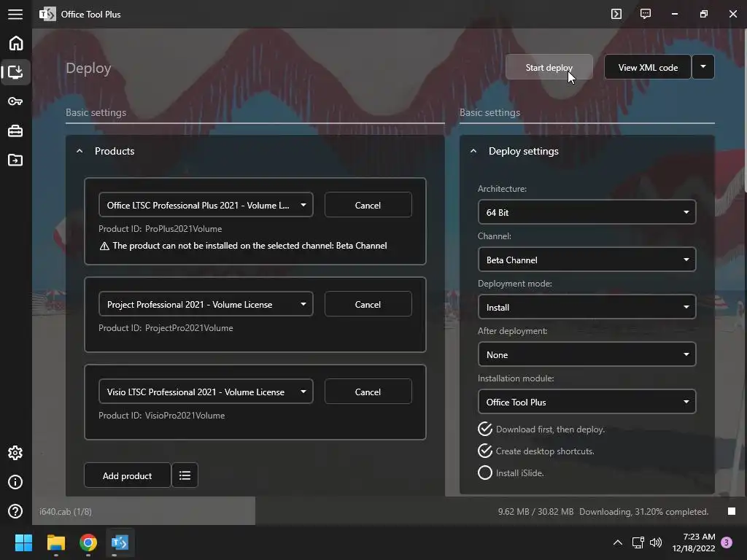Select the Deploy sidebar icon

pos(16,72)
